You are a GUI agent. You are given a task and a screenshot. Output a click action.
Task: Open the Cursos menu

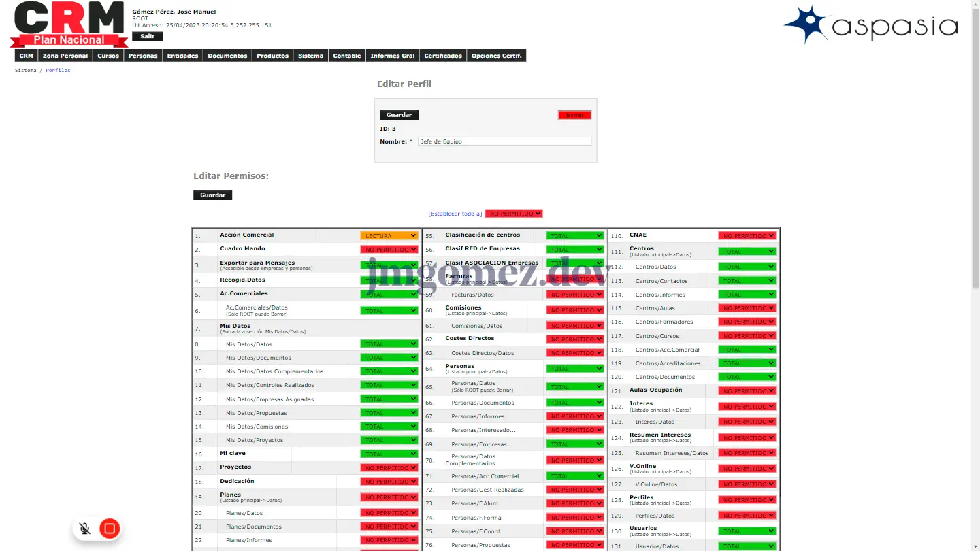point(108,56)
